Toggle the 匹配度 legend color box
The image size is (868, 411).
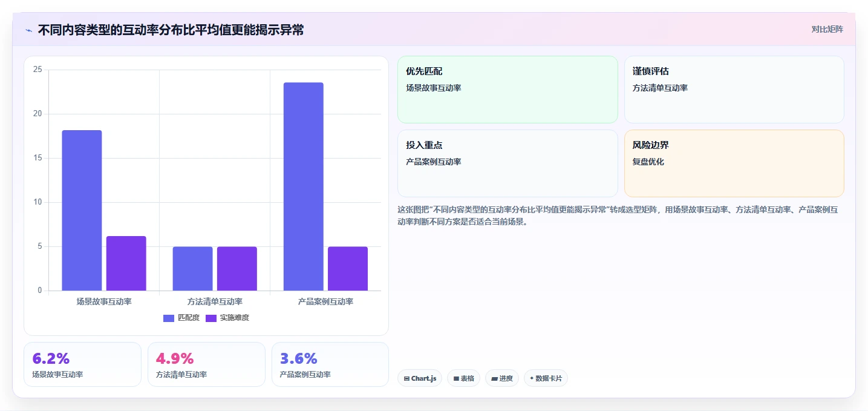(169, 318)
